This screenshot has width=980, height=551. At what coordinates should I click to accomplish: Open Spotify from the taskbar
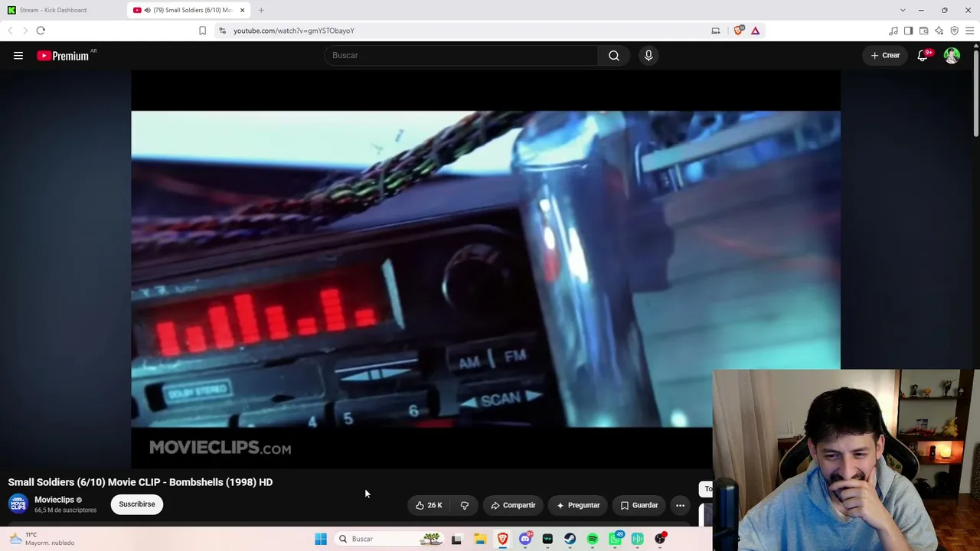click(593, 539)
